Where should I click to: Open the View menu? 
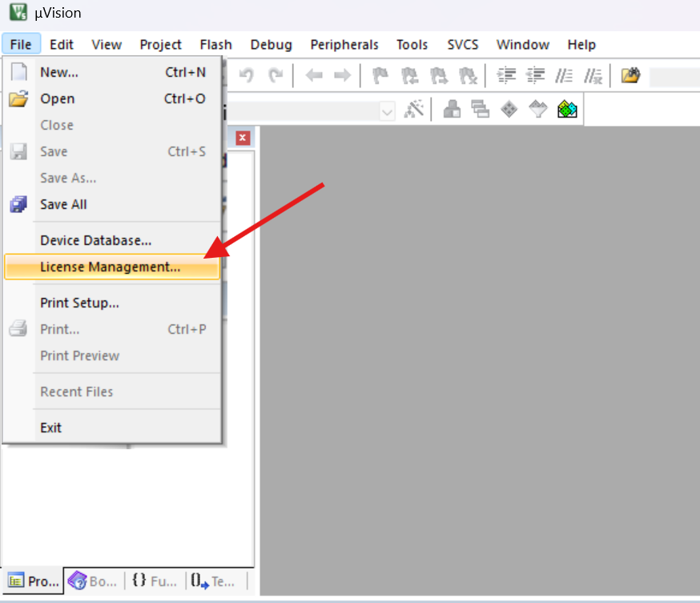point(107,45)
